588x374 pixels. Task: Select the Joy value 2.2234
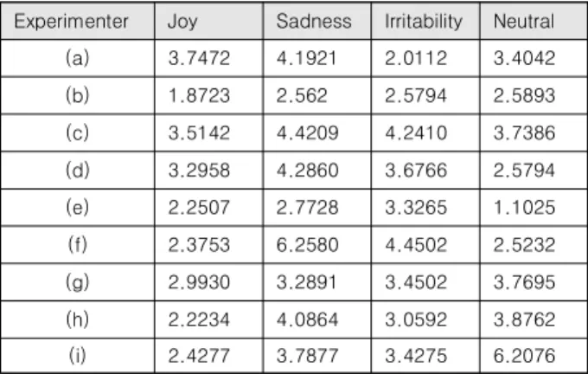pos(199,319)
